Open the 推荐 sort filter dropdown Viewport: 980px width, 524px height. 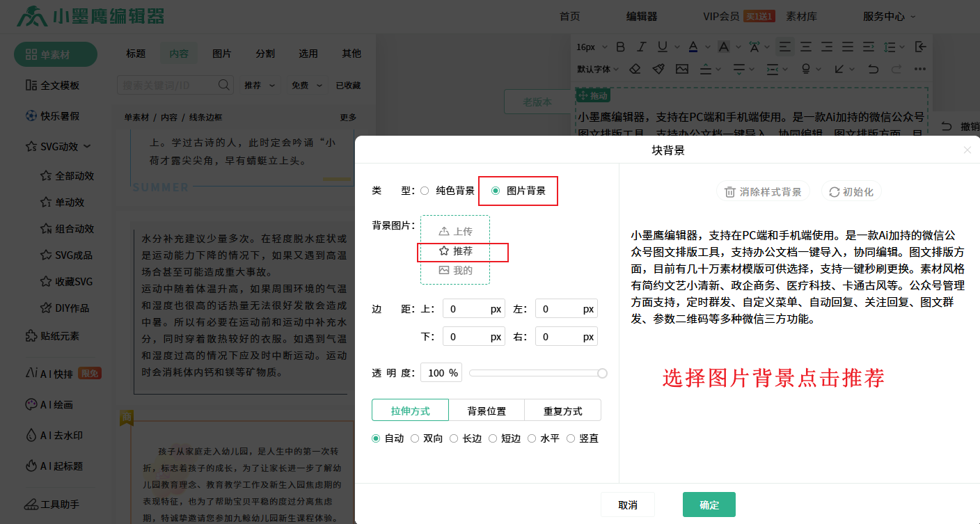tap(260, 86)
